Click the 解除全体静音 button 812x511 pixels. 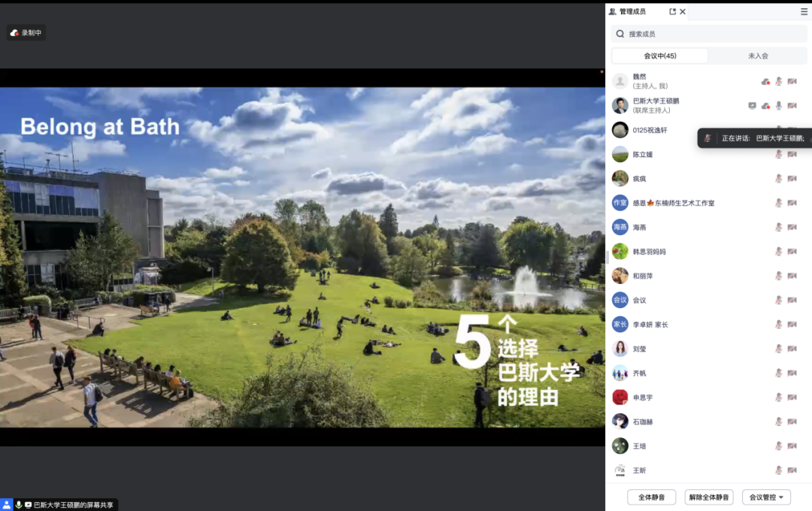click(x=709, y=497)
